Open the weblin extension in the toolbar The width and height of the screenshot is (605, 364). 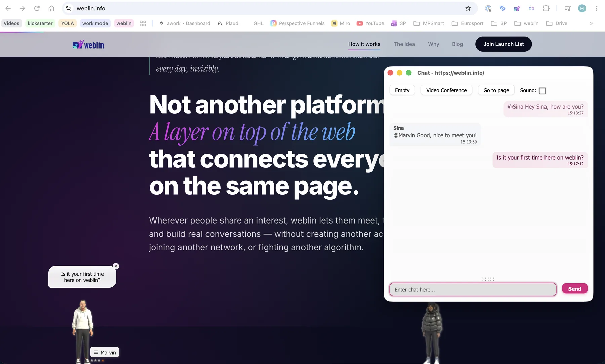click(x=517, y=8)
